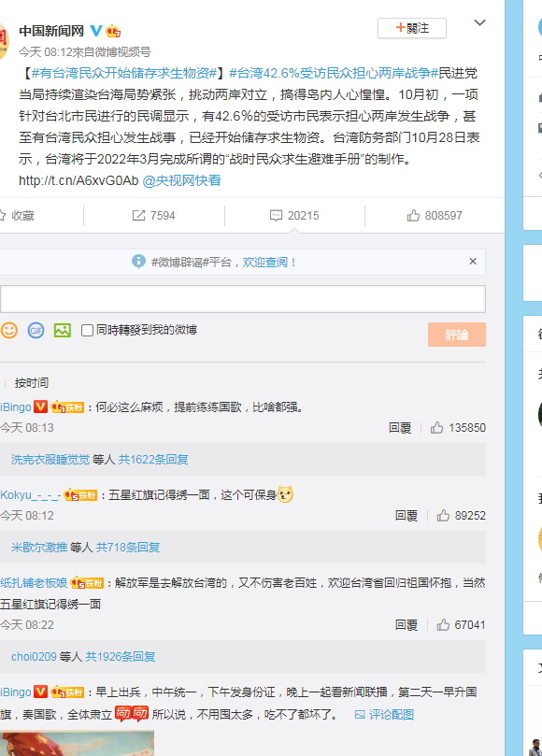The height and width of the screenshot is (756, 542).
Task: Click iBingo's red V badge on 08:13 comment
Action: [x=40, y=407]
